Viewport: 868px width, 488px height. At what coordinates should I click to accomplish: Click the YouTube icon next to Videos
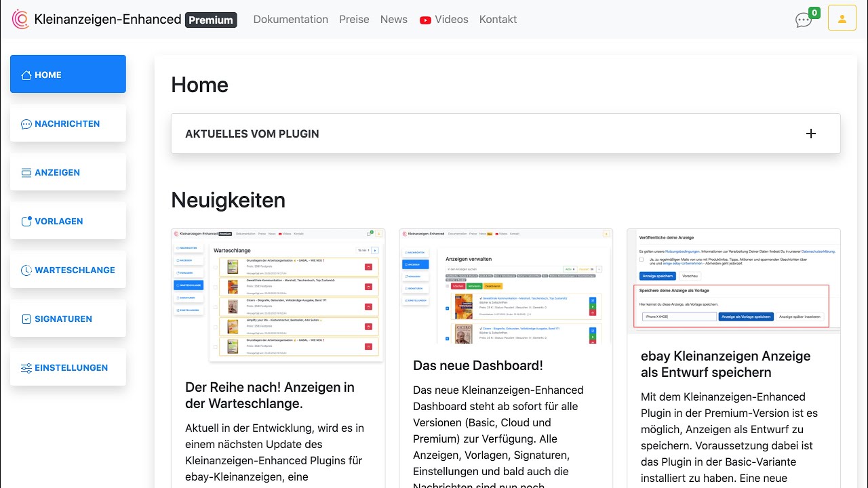tap(425, 20)
